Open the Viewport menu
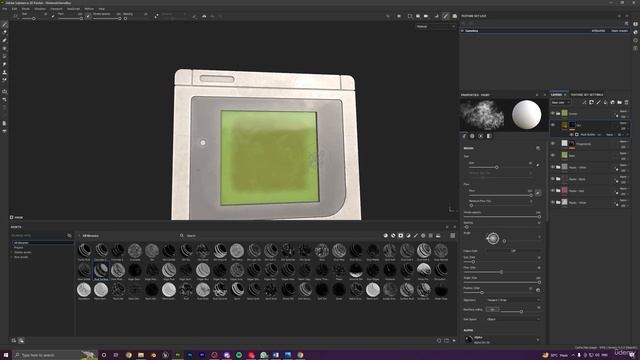 [x=56, y=9]
